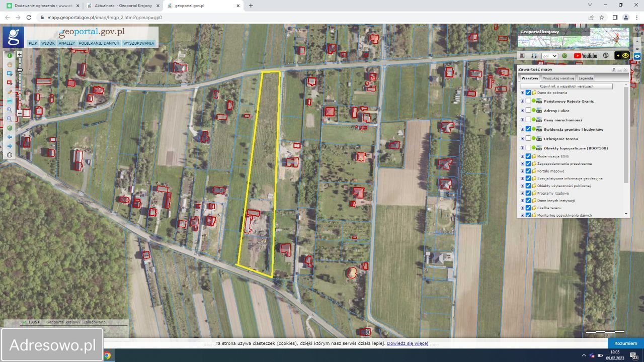Expand the Zagospodarowanie przestrzenne group
The image size is (644, 362).
click(522, 163)
